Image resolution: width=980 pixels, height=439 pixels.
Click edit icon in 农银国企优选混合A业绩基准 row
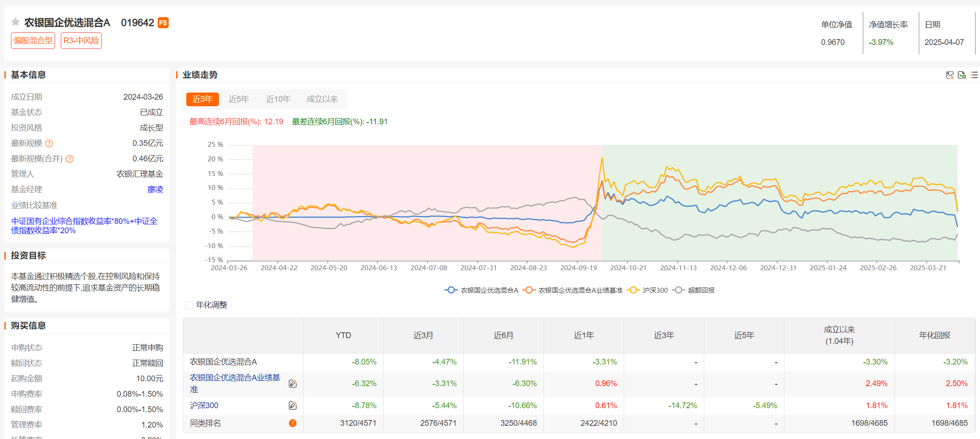[292, 384]
